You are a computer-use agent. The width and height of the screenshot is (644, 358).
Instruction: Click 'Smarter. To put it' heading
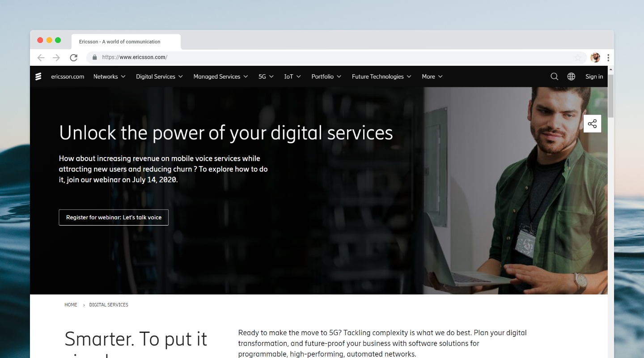pos(136,339)
